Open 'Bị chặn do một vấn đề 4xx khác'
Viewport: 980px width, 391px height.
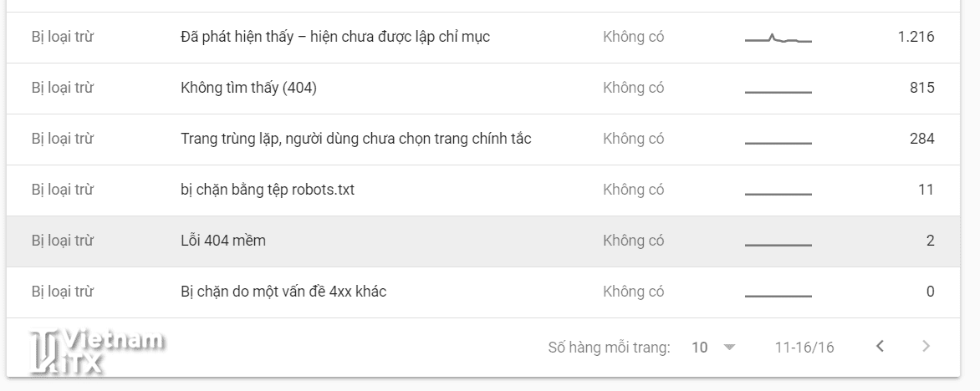(283, 292)
